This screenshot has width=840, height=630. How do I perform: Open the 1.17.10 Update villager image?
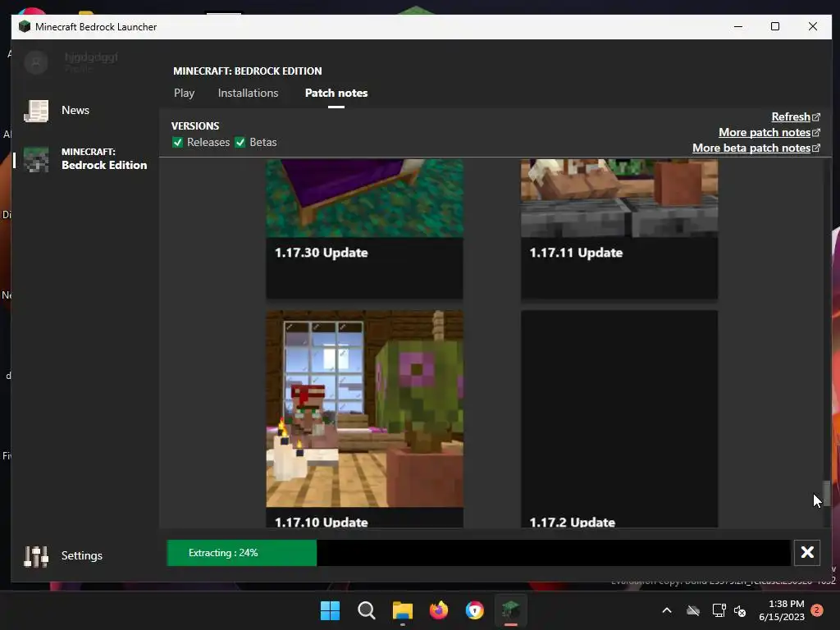[365, 409]
